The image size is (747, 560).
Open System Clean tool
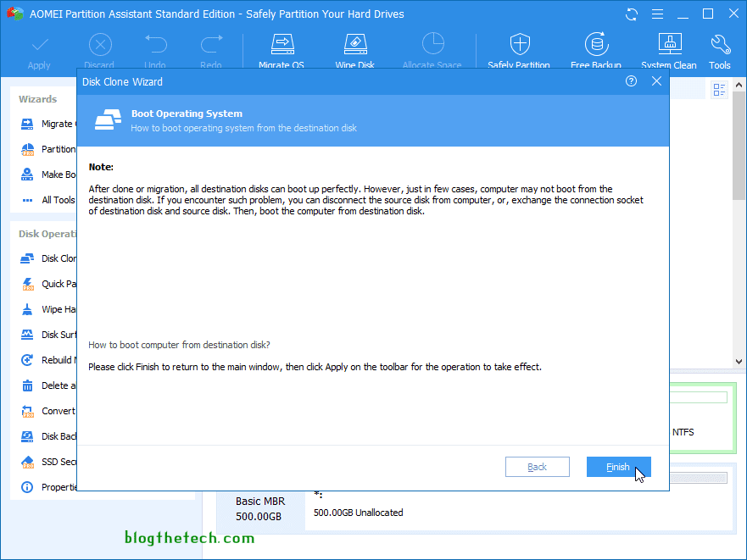tap(669, 45)
